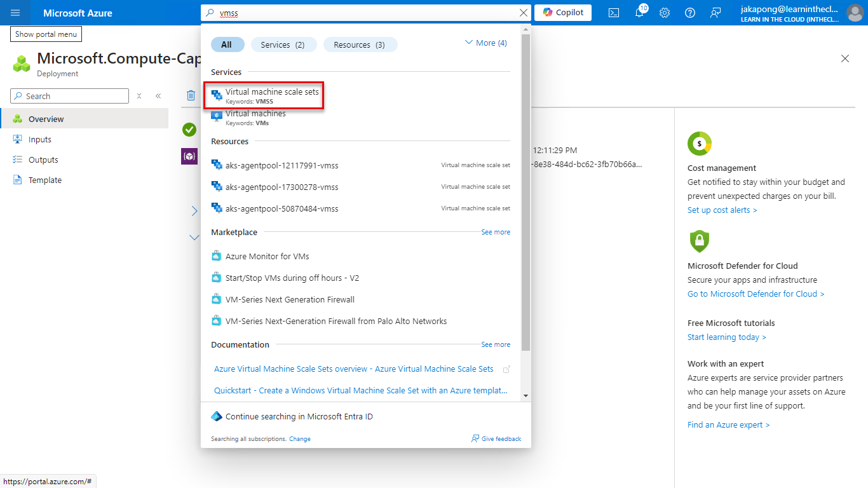Click the deployment cube icon in header
868x488 pixels.
[22, 64]
